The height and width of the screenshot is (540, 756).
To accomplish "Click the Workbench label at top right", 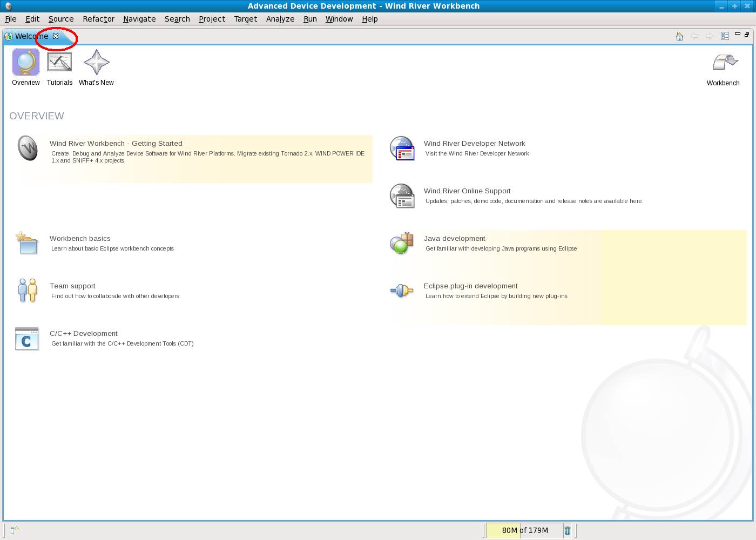I will click(x=723, y=83).
